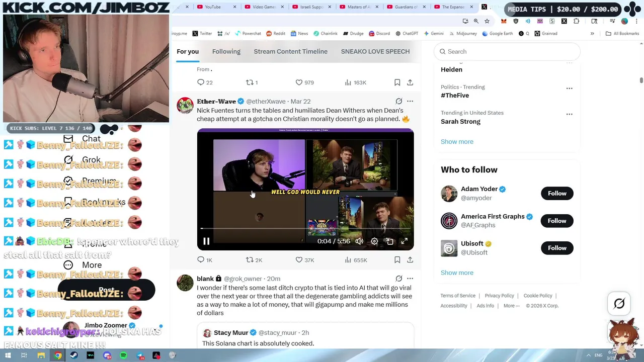Open the browser zoom magnifier icon

pos(476,21)
